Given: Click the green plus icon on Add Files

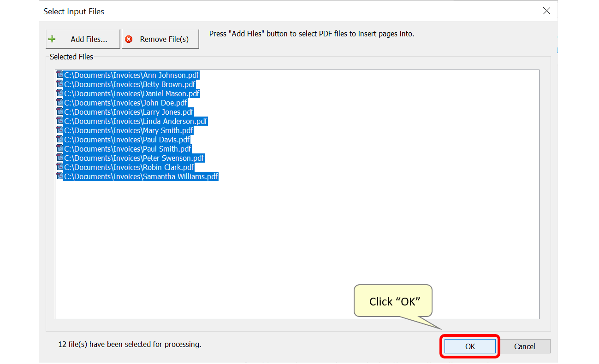Looking at the screenshot, I should pyautogui.click(x=52, y=39).
